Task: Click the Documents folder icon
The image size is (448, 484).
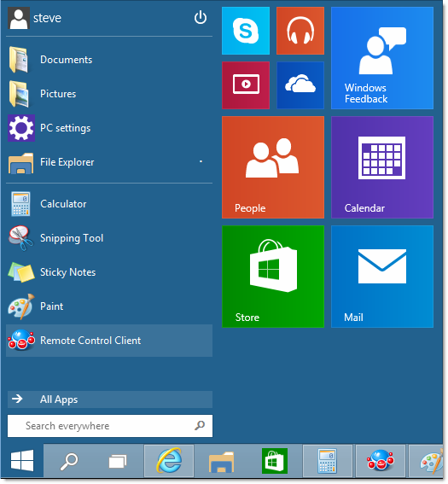Action: [x=19, y=59]
